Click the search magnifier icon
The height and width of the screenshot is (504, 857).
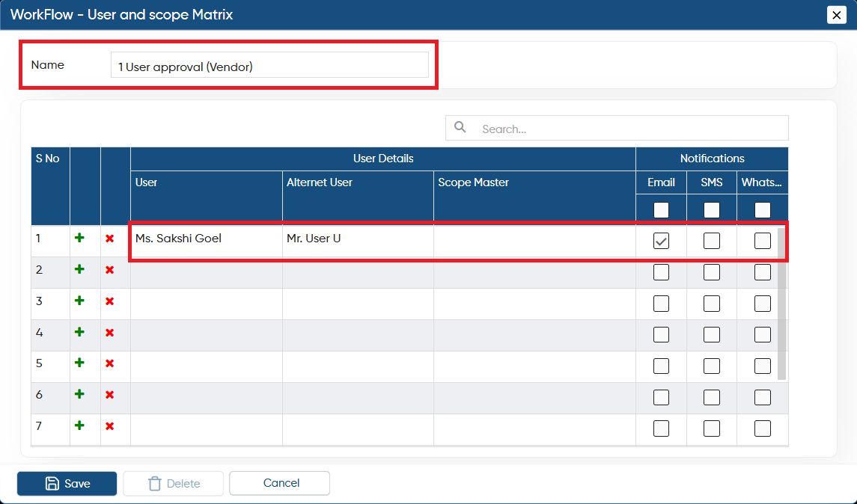coord(460,127)
